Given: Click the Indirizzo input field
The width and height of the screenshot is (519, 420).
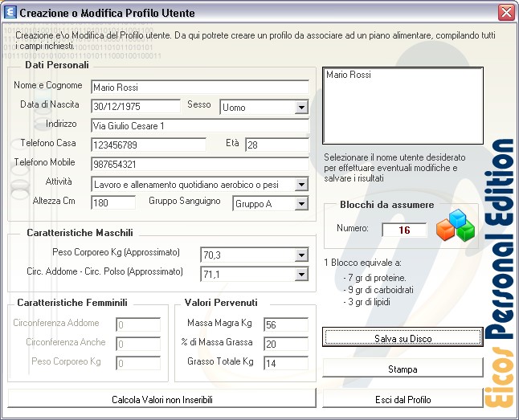Looking at the screenshot, I should pyautogui.click(x=200, y=125).
